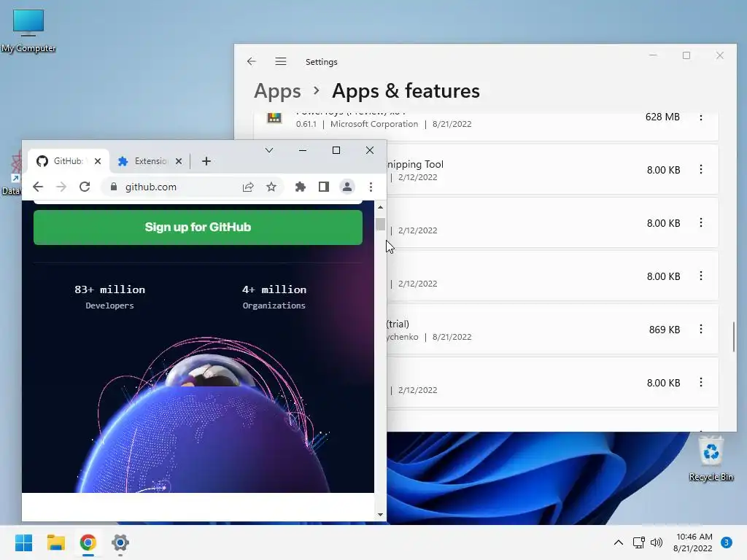
Task: Select the Recycle Bin desktop icon
Action: point(711,459)
